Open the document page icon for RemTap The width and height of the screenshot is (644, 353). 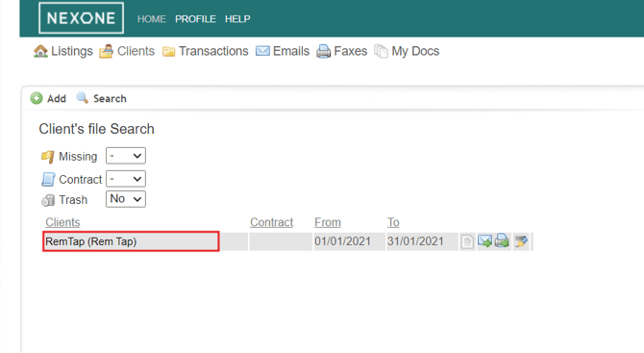(x=467, y=241)
